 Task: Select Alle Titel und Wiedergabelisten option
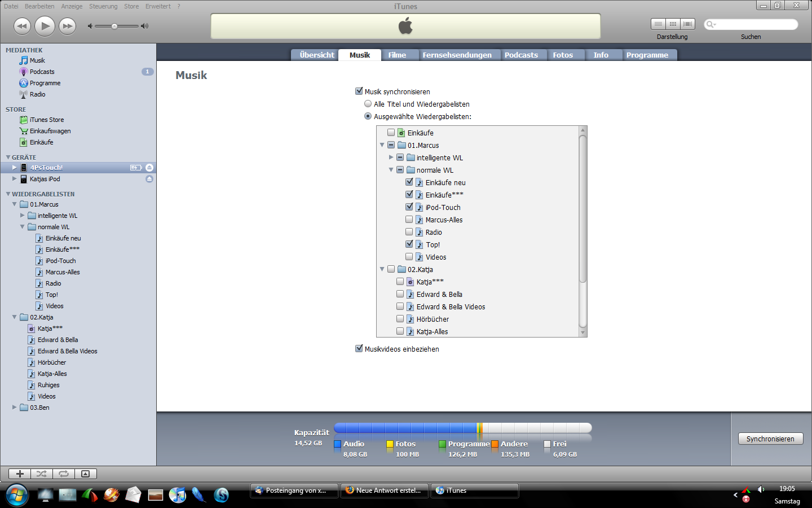coord(368,104)
